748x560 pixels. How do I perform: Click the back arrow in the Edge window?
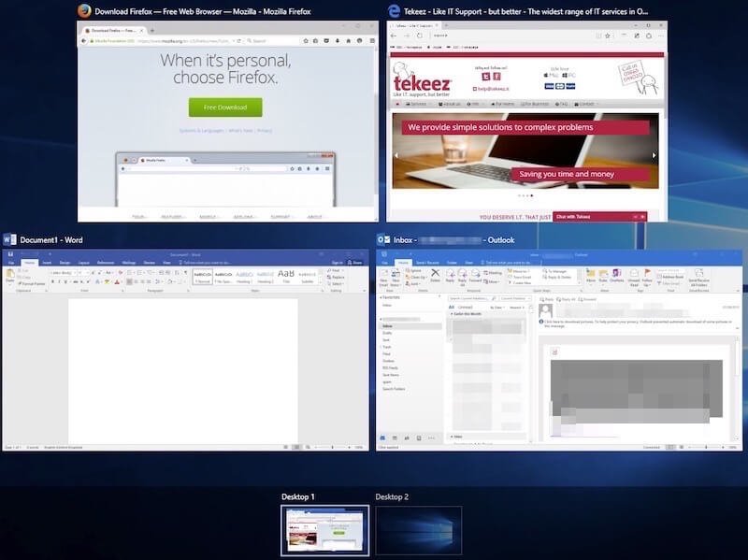(x=394, y=36)
